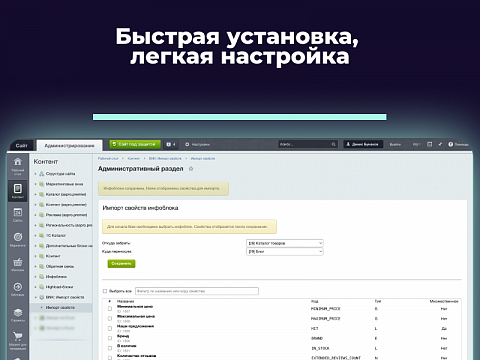Image resolution: width=480 pixels, height=360 pixels.
Task: Open the Региональность tree item
Action: tap(69, 225)
